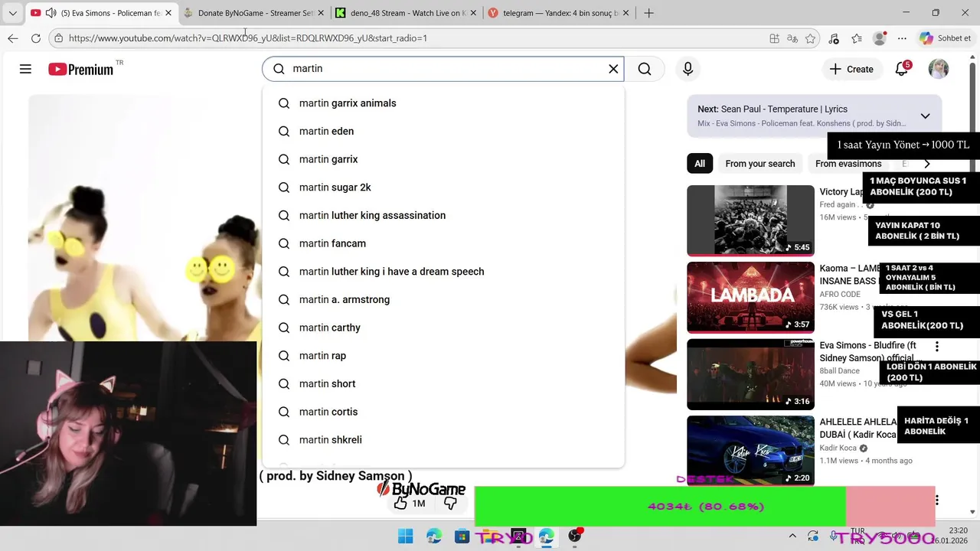Open the favorites list icon
980x551 pixels.
tap(857, 38)
